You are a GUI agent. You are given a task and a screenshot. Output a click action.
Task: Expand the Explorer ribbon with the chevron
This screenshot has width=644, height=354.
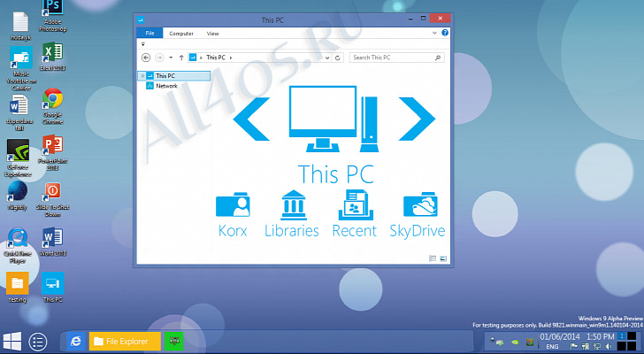click(x=434, y=33)
